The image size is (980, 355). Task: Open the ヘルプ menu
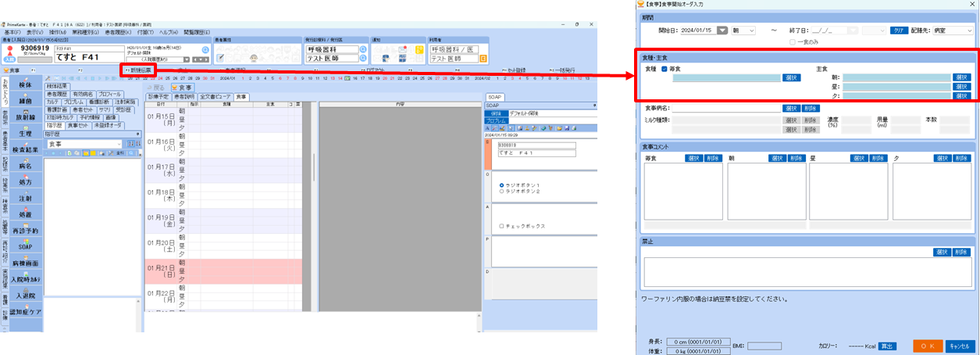tap(169, 32)
